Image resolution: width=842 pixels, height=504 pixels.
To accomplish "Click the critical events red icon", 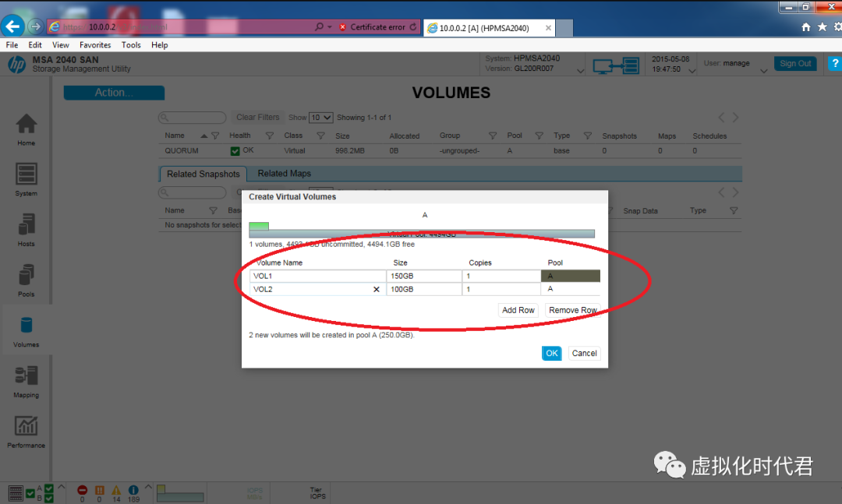I will click(82, 490).
